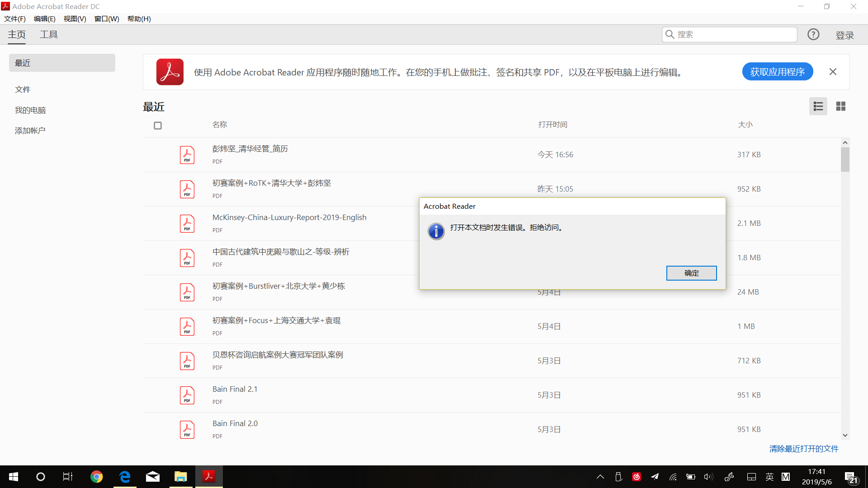The image size is (868, 488).
Task: Click PDF icon for 贝恩杯咨询启航案例大赛冠军团队案例
Action: pos(187,361)
